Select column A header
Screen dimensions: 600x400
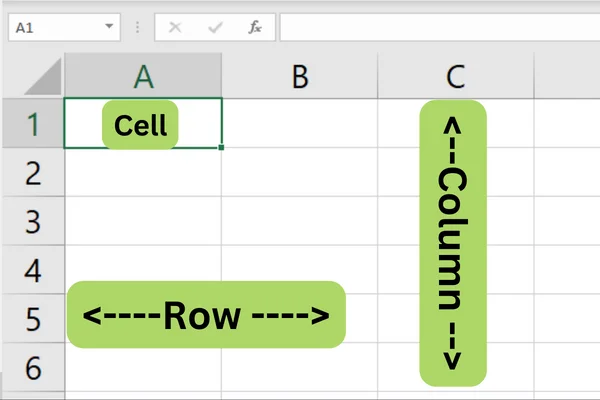143,76
